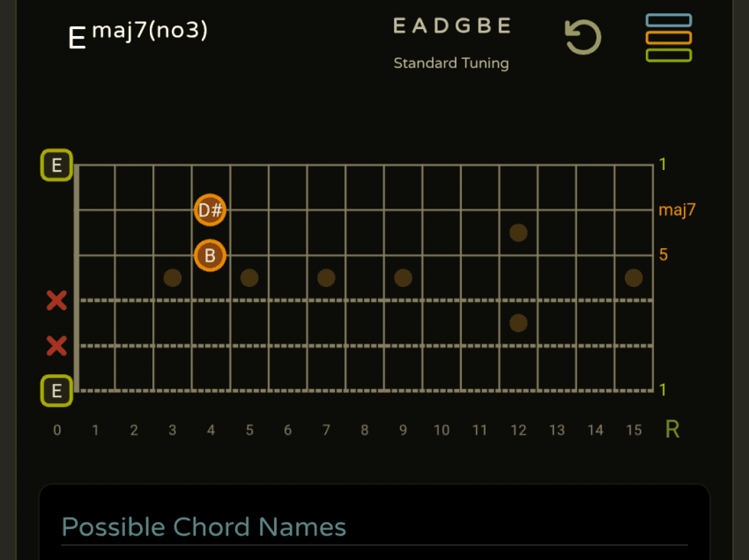Select fret number 0 below the fretboard
Screen dimensions: 749x560
pyautogui.click(x=57, y=430)
